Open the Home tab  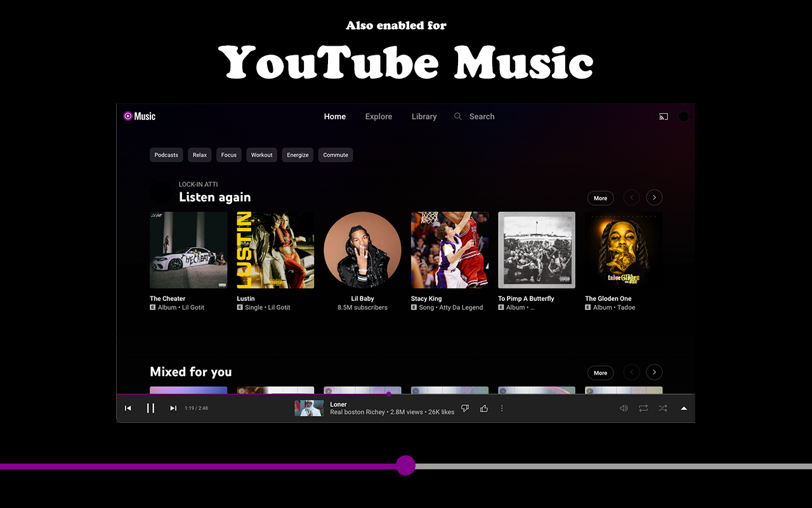click(x=335, y=116)
